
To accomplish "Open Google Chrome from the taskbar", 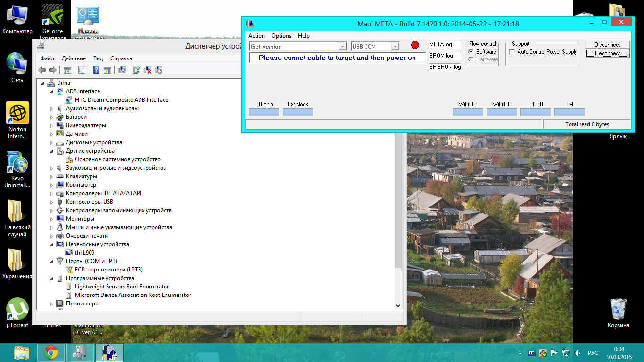I will point(51,353).
